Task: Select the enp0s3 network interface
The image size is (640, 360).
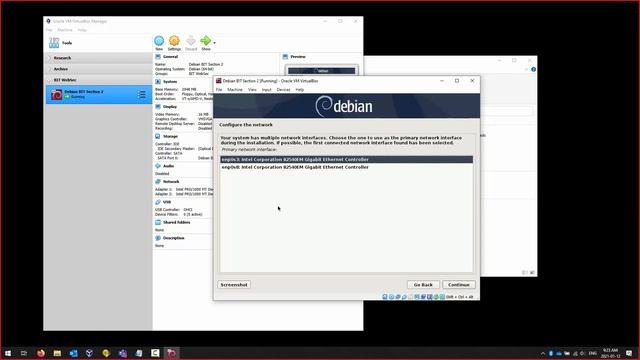Action: [x=347, y=160]
